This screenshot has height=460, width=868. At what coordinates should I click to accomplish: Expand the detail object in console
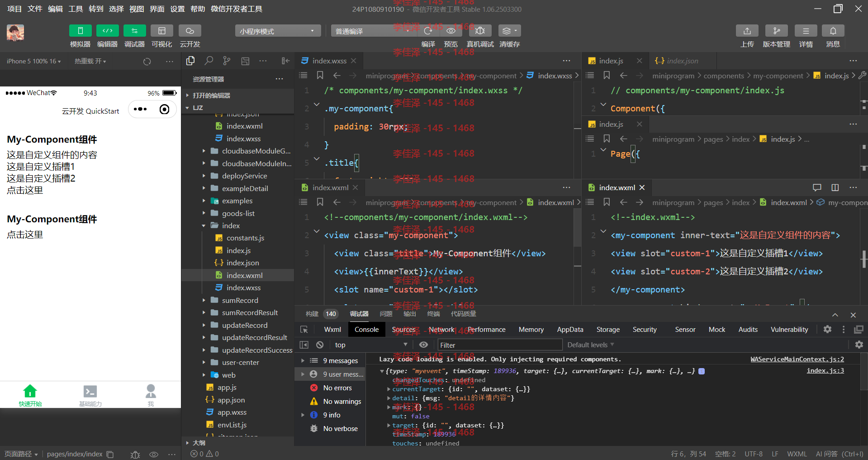point(389,398)
